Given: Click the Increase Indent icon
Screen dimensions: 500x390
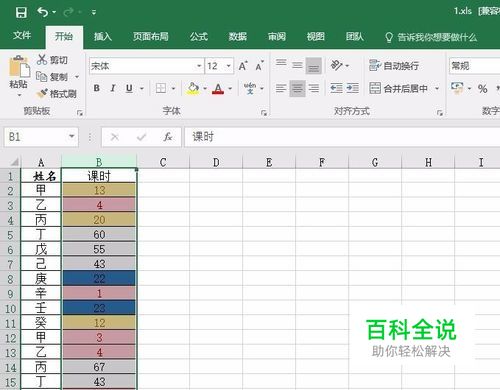Looking at the screenshot, I should [353, 88].
